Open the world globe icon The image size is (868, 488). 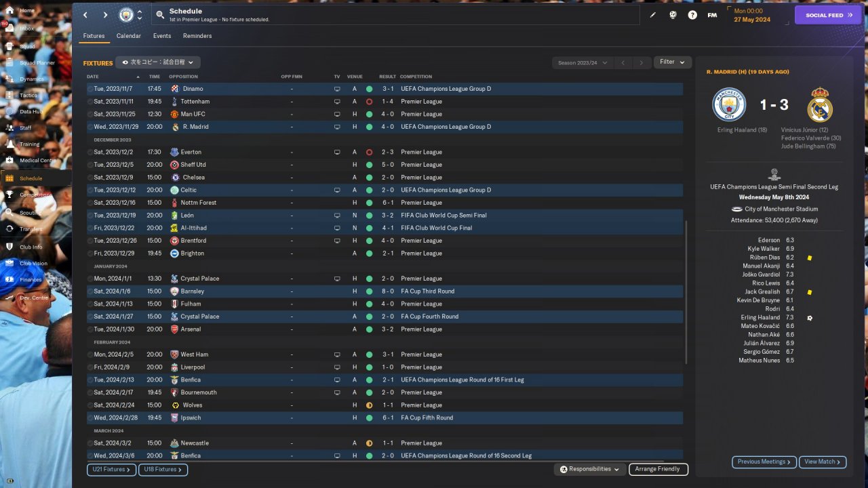[x=673, y=15]
